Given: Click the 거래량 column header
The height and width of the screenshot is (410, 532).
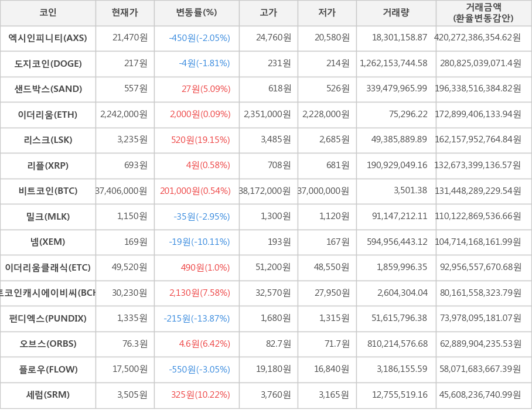Looking at the screenshot, I should [396, 13].
